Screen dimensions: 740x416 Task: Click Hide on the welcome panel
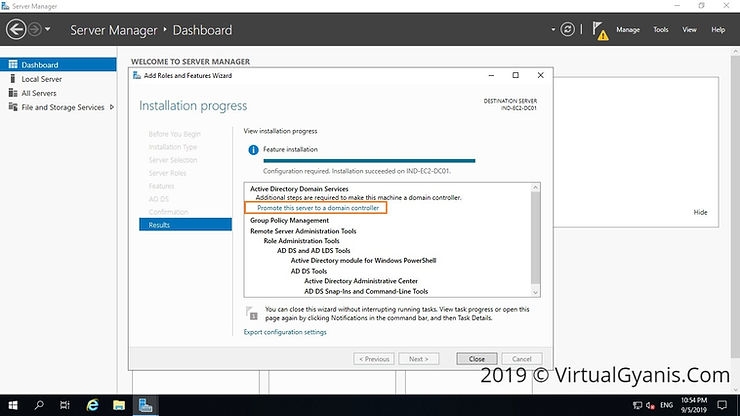coord(700,212)
